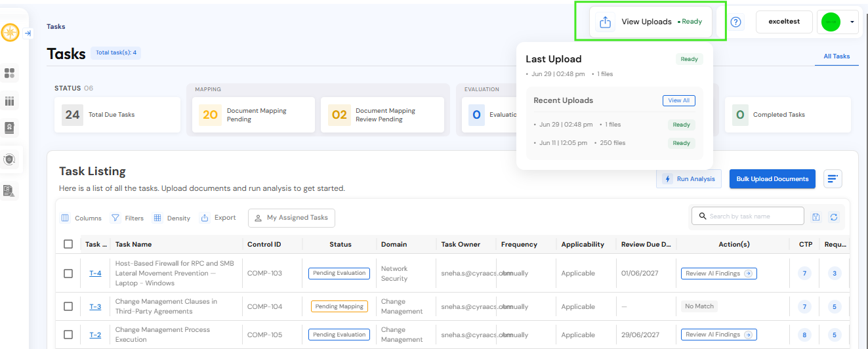Click Bulk Upload Documents button
This screenshot has height=349, width=868.
point(772,178)
